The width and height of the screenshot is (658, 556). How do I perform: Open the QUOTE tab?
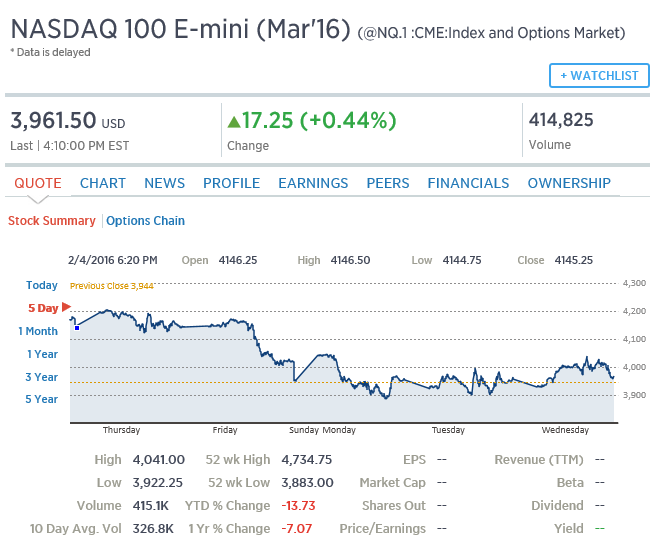[38, 183]
